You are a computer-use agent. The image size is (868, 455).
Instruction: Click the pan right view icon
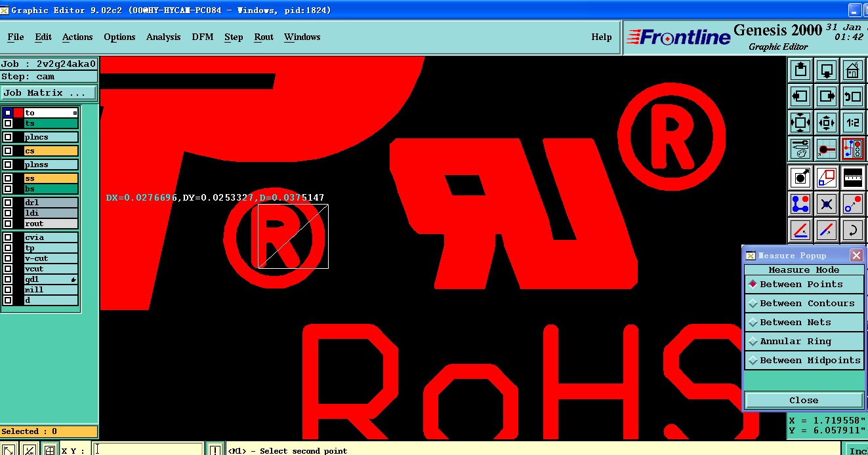click(x=827, y=96)
